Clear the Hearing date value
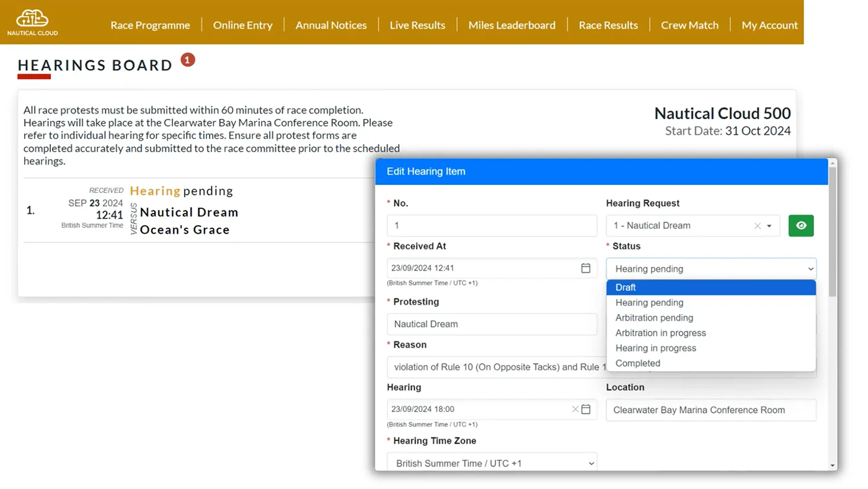This screenshot has height=489, width=868. pos(575,410)
